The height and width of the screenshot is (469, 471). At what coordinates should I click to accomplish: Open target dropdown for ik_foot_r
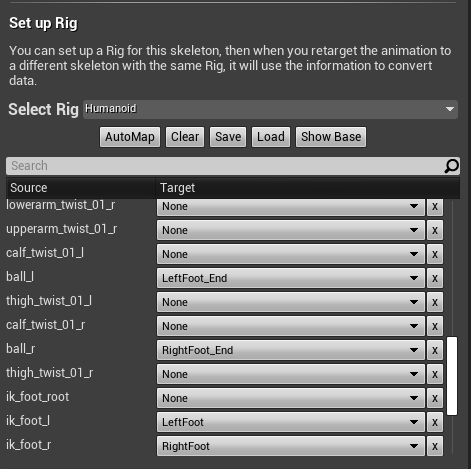tap(291, 446)
